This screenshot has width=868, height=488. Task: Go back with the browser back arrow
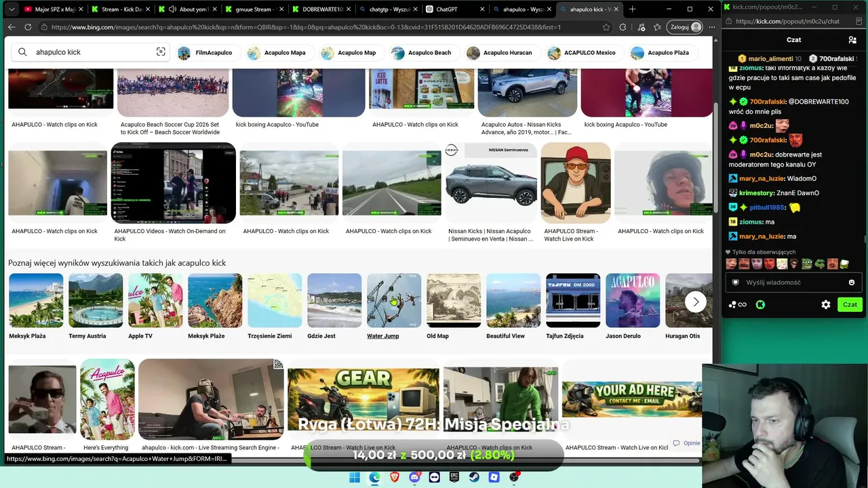coord(12,27)
